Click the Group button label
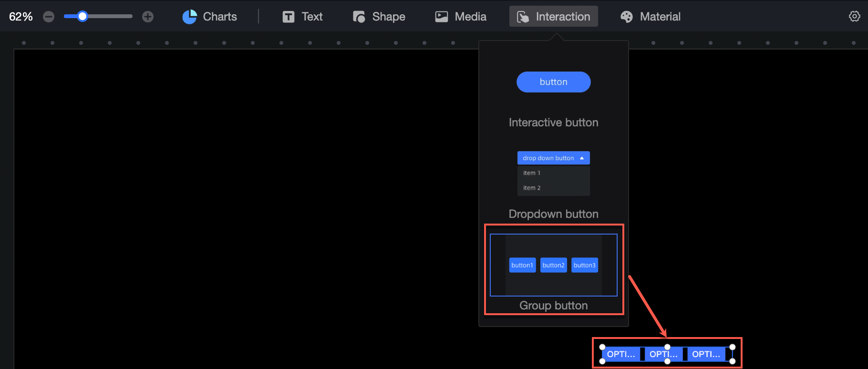 tap(553, 306)
